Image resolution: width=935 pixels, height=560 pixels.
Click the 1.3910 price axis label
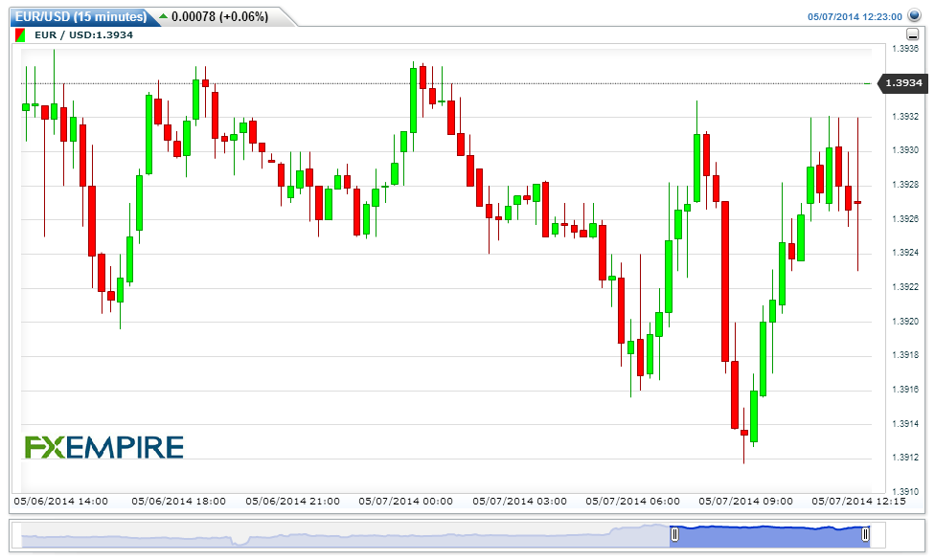tap(905, 491)
